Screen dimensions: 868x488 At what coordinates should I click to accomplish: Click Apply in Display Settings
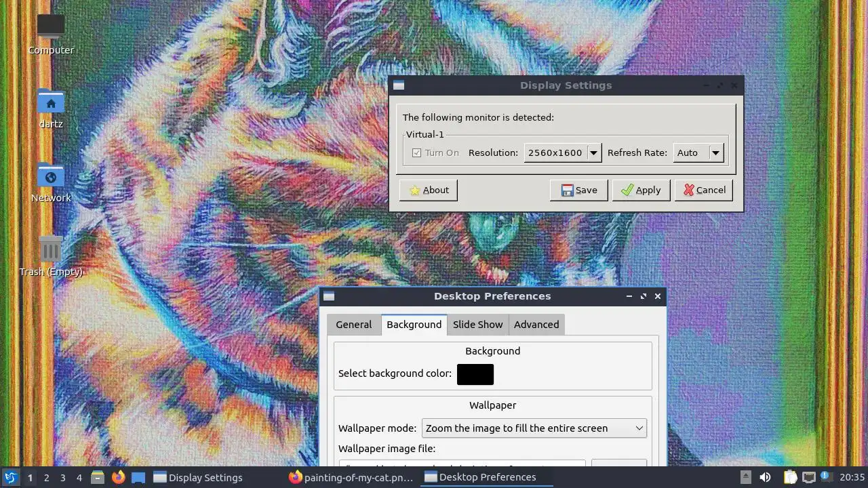pyautogui.click(x=641, y=190)
